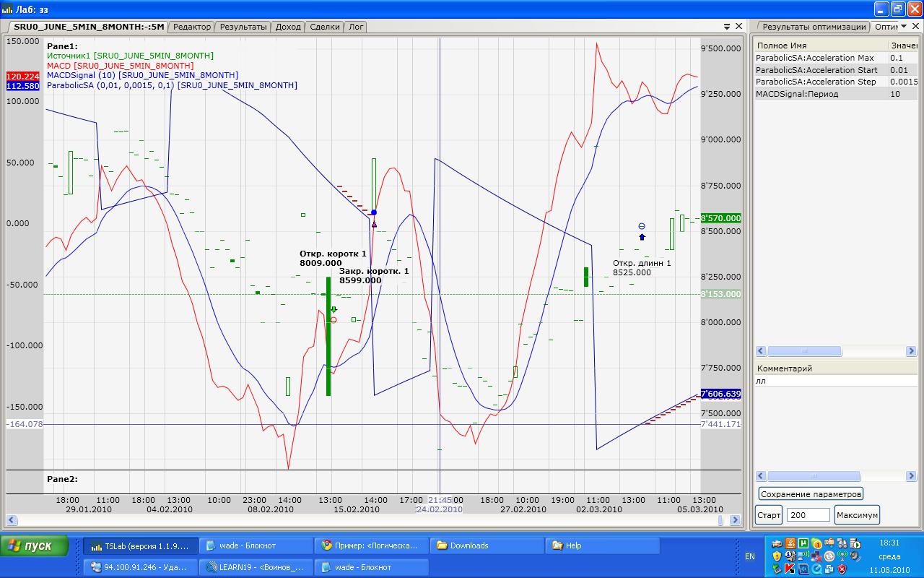Open the optimization panel tab list dropdown
The image size is (924, 578).
point(904,26)
